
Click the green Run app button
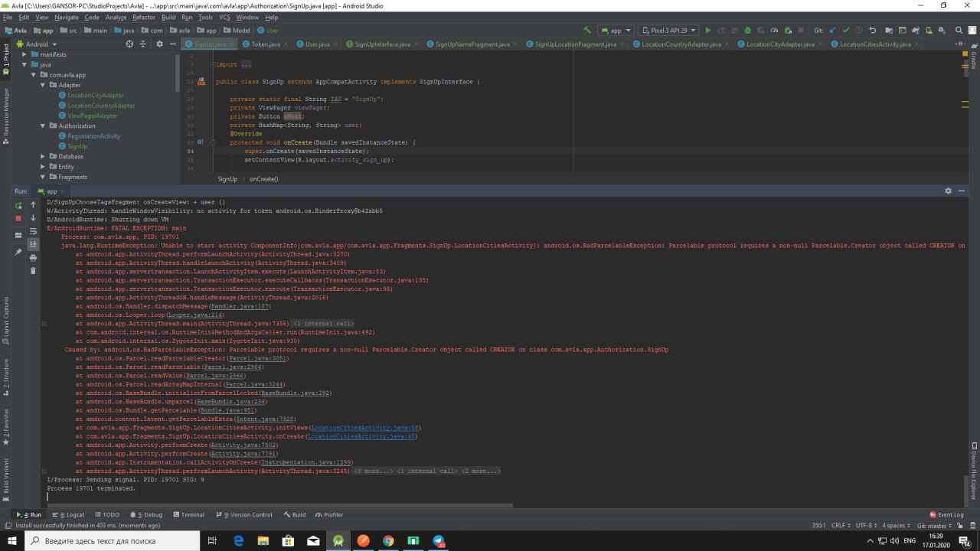[x=707, y=31]
